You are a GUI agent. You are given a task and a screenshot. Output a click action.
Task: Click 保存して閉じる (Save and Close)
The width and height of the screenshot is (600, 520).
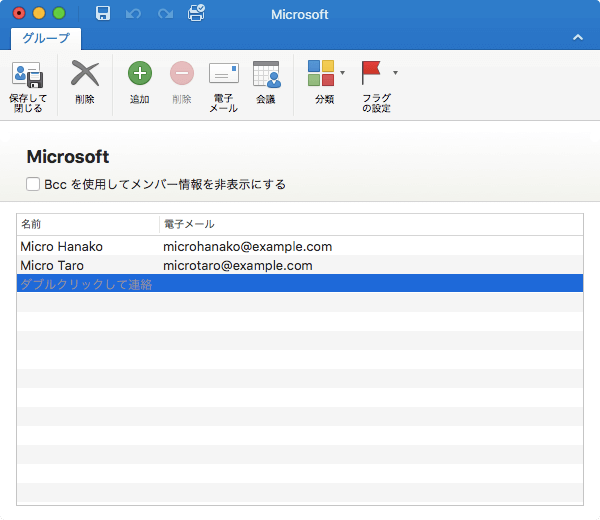point(28,86)
